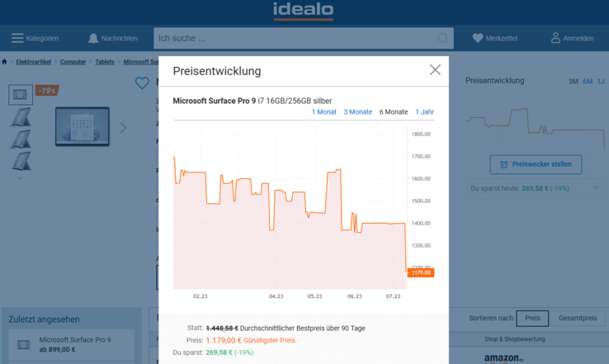The image size is (609, 364).
Task: Expand the Du sparst heute chevron
Action: [597, 188]
